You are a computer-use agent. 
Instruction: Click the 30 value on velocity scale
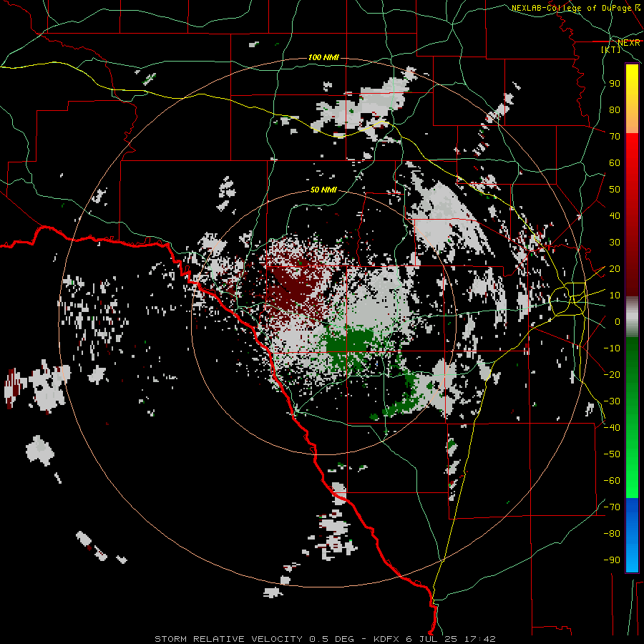click(615, 243)
